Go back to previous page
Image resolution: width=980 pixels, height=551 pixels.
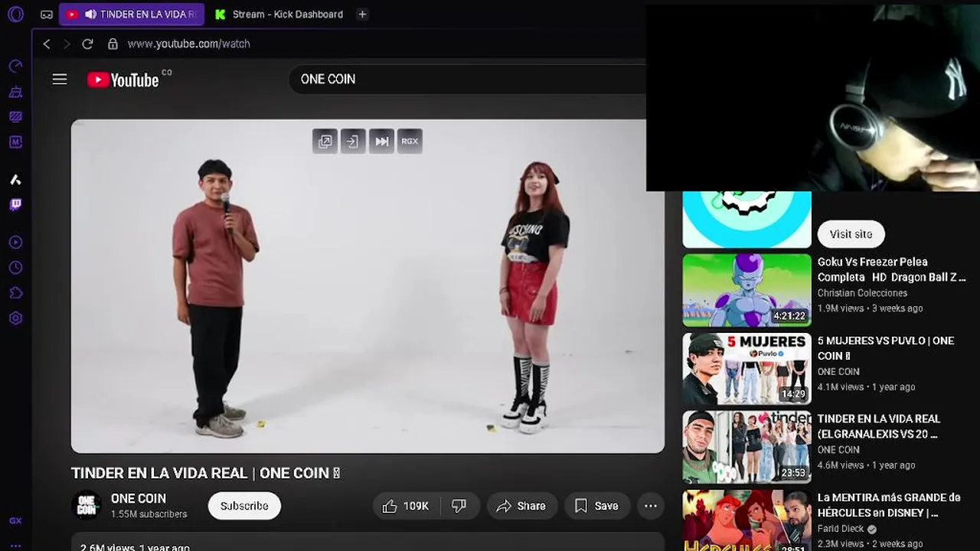(x=47, y=44)
